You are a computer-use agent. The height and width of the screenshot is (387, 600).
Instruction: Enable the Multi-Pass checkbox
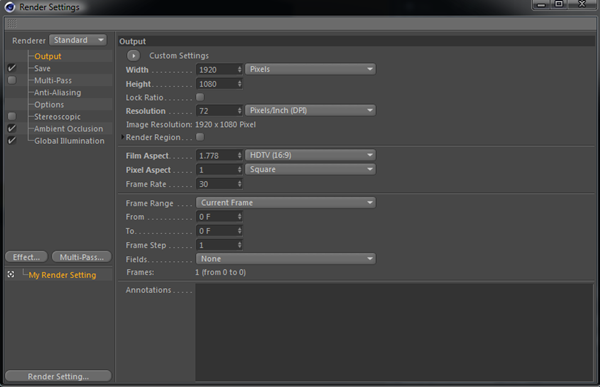tap(12, 80)
